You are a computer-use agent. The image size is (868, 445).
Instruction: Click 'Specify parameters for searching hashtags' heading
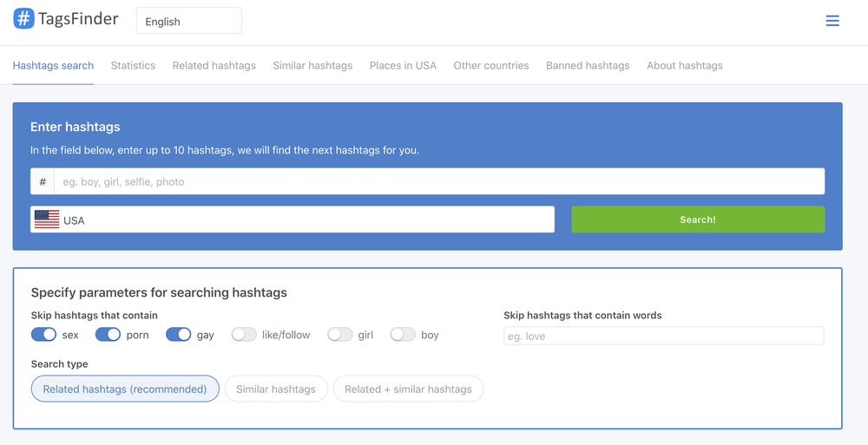(159, 292)
